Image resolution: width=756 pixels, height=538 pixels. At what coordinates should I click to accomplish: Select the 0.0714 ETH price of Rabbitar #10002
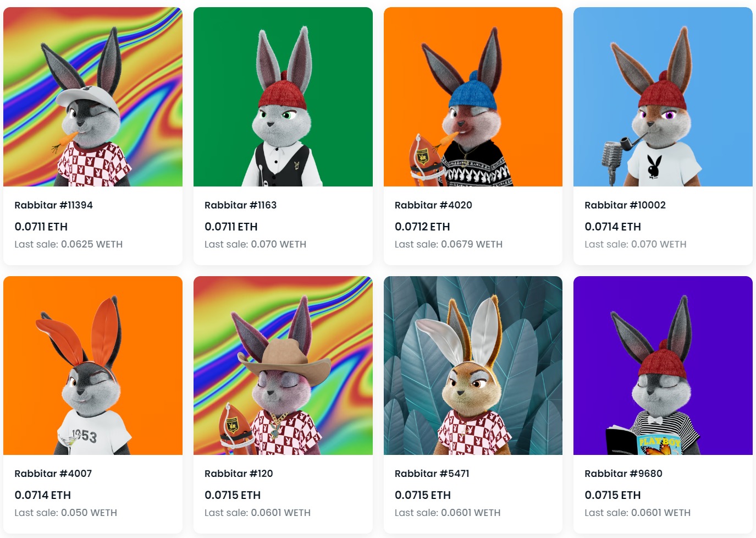612,227
